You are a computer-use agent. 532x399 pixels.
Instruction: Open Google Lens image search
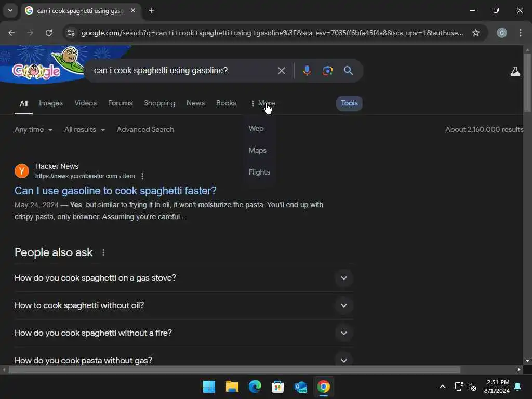(327, 71)
